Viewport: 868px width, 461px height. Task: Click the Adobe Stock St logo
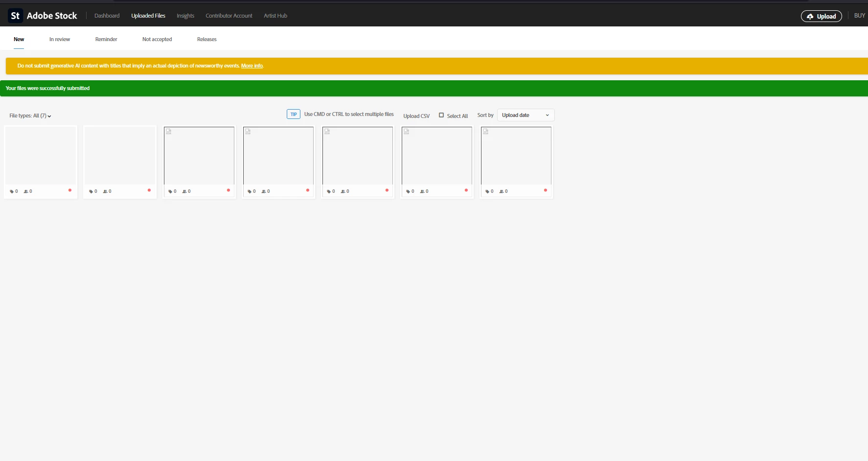pyautogui.click(x=15, y=16)
